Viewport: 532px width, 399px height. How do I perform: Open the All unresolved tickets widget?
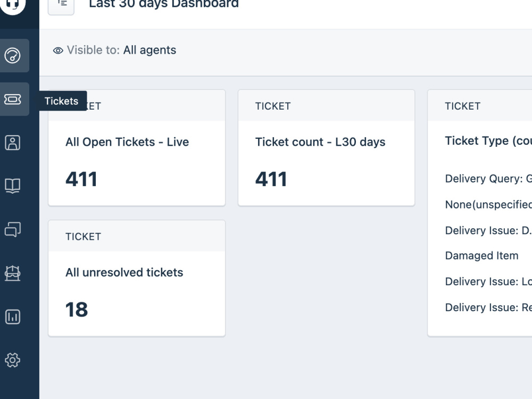[x=137, y=278]
